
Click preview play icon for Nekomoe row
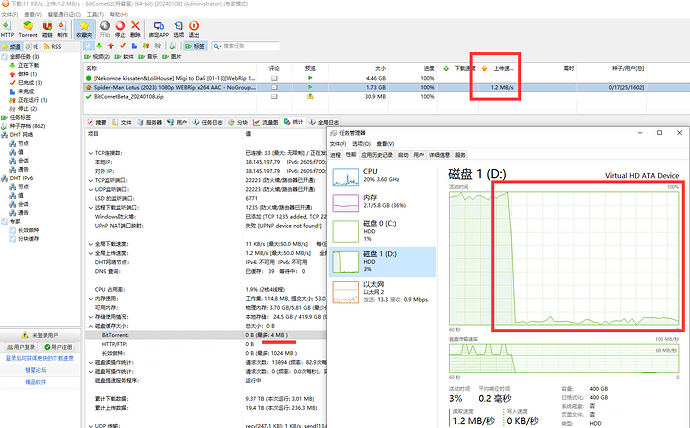click(x=310, y=78)
